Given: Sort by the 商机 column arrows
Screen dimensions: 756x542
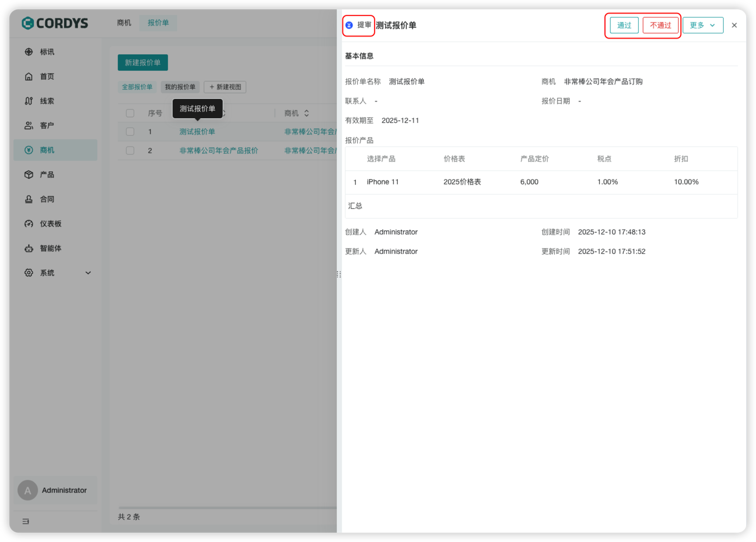Looking at the screenshot, I should coord(307,113).
